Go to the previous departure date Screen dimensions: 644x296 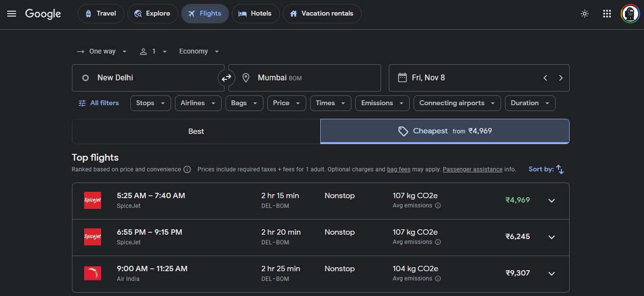click(x=545, y=78)
